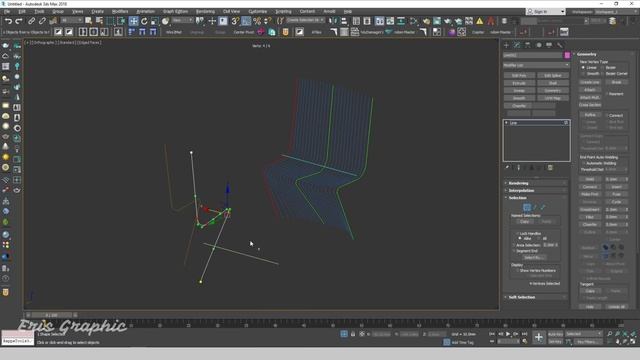Activate Select and Move tool
This screenshot has width=640, height=360.
pyautogui.click(x=133, y=21)
